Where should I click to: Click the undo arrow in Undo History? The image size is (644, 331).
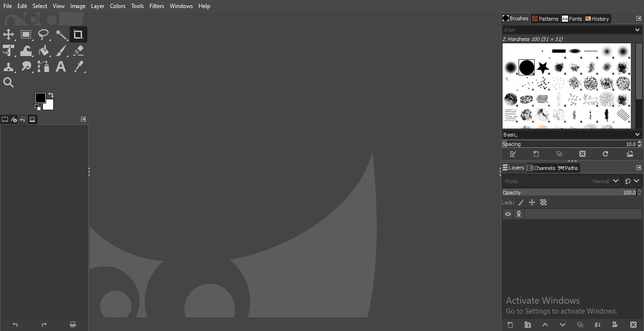click(x=15, y=324)
